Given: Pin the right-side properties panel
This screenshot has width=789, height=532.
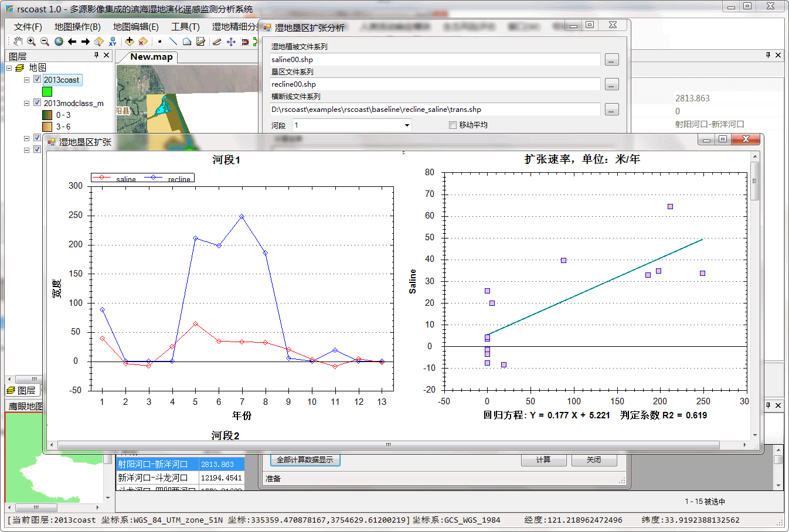Looking at the screenshot, I should tap(768, 55).
